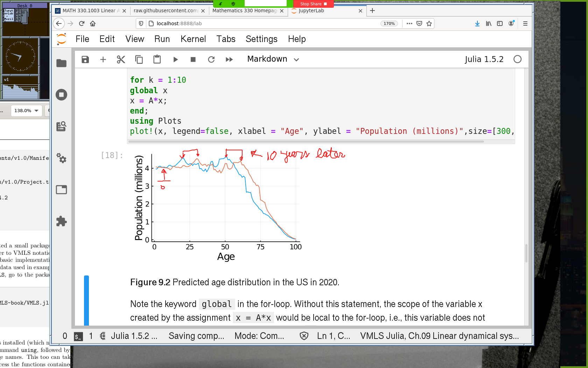
Task: Paste cell from the clipboard icon
Action: (x=157, y=60)
